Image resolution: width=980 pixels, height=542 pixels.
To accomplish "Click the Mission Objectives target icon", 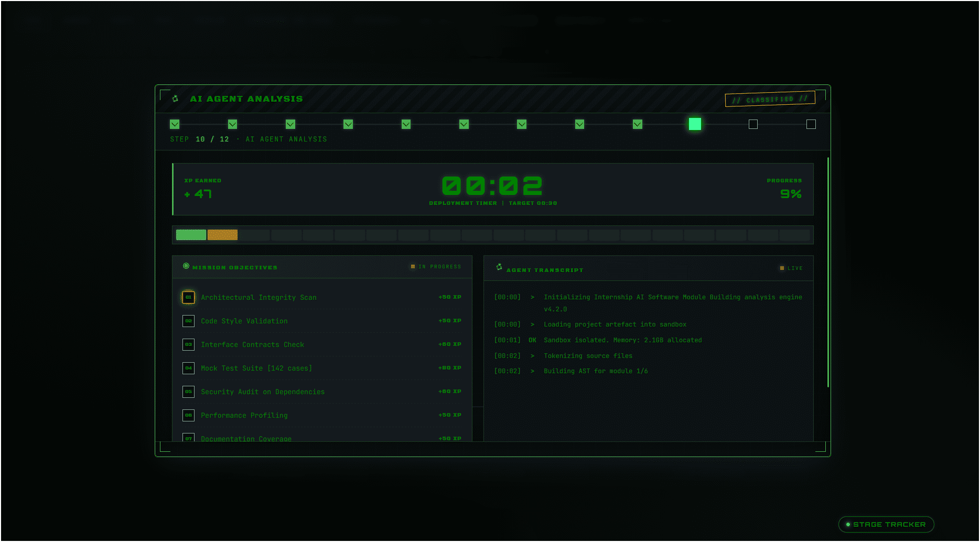I will point(186,266).
